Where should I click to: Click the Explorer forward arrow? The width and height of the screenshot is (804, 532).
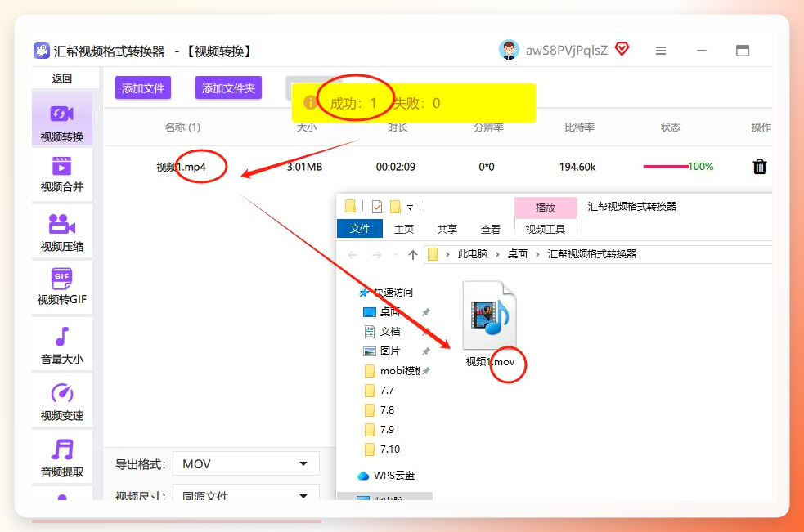tap(376, 255)
